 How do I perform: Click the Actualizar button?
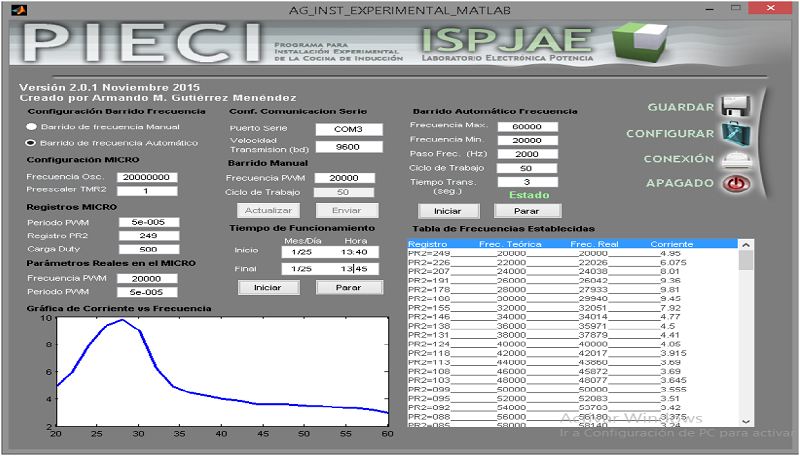coord(269,211)
